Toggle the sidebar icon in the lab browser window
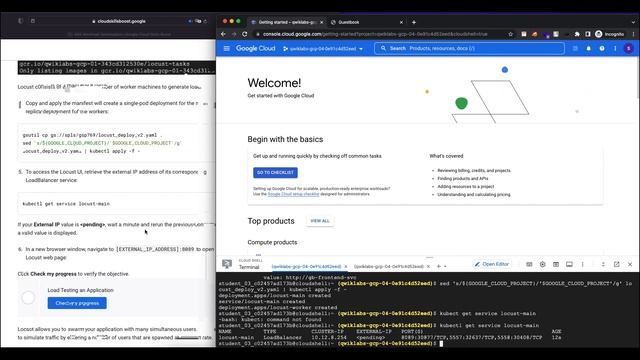The image size is (640, 360). coord(20,21)
